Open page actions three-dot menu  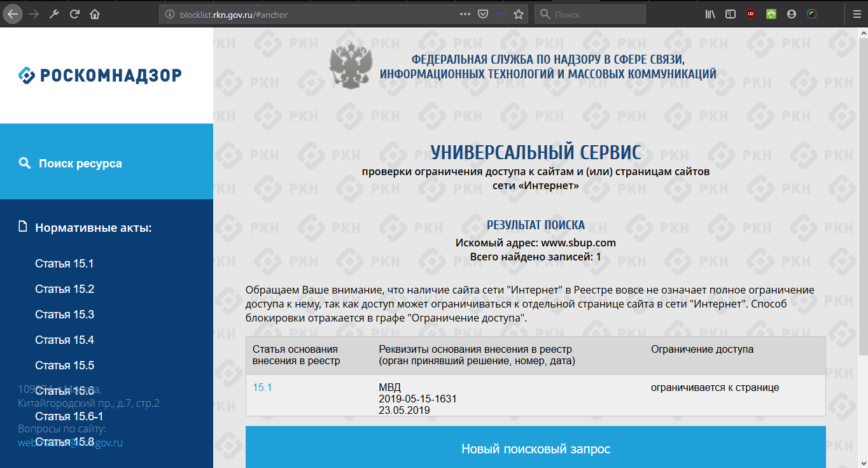tap(465, 14)
